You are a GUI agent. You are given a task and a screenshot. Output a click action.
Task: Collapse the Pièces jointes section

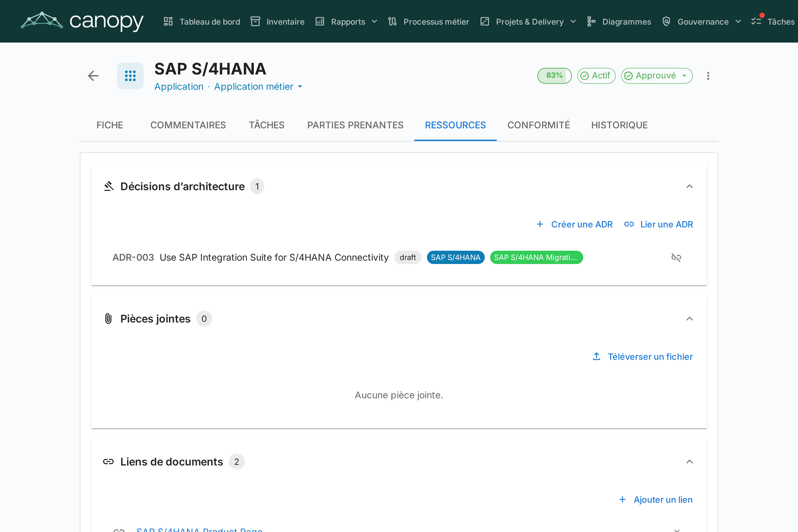pos(689,319)
